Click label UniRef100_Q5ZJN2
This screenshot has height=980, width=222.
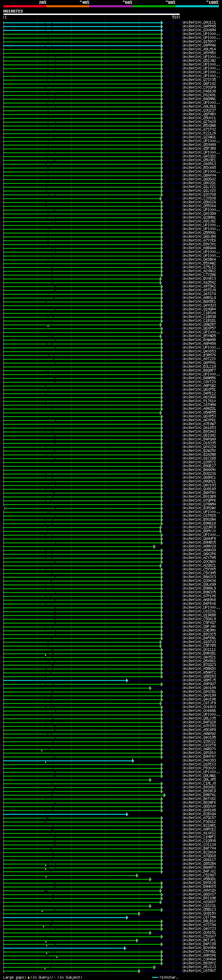coord(199,60)
